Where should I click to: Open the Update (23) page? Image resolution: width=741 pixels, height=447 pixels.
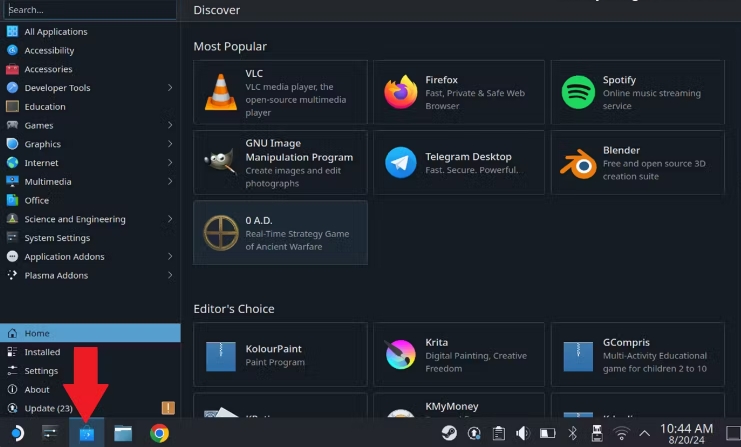[x=90, y=408]
